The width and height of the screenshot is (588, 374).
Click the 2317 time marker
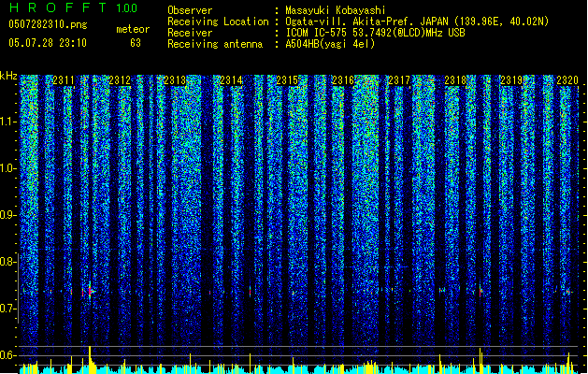[399, 80]
